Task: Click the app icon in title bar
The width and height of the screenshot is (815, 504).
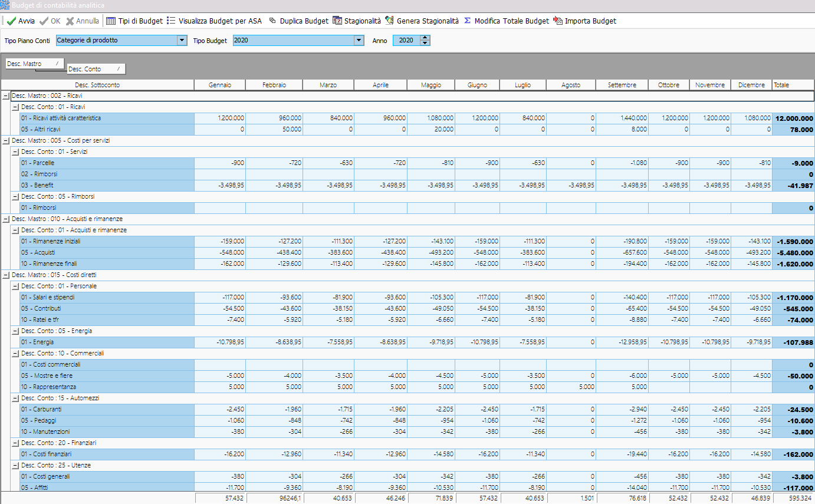Action: click(5, 5)
